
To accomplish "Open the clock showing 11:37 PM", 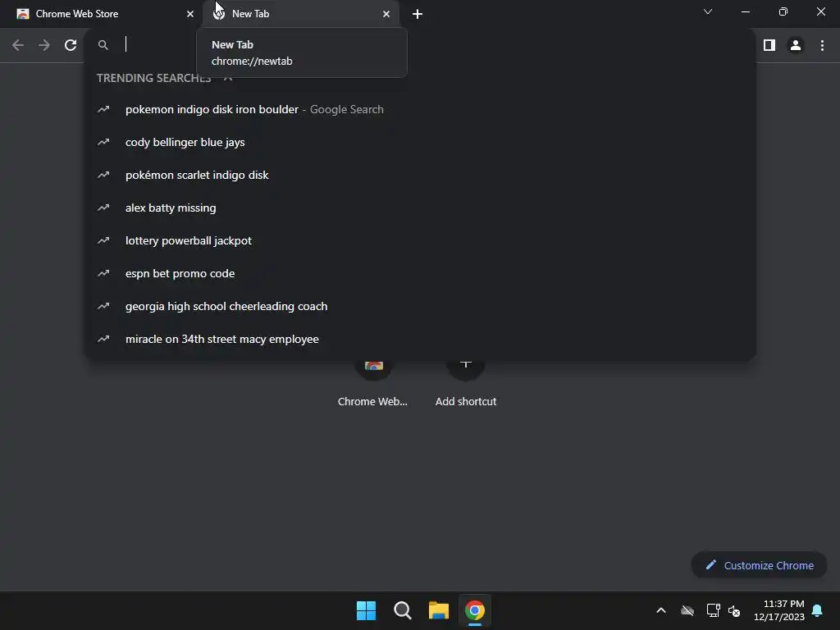I will coord(779,610).
